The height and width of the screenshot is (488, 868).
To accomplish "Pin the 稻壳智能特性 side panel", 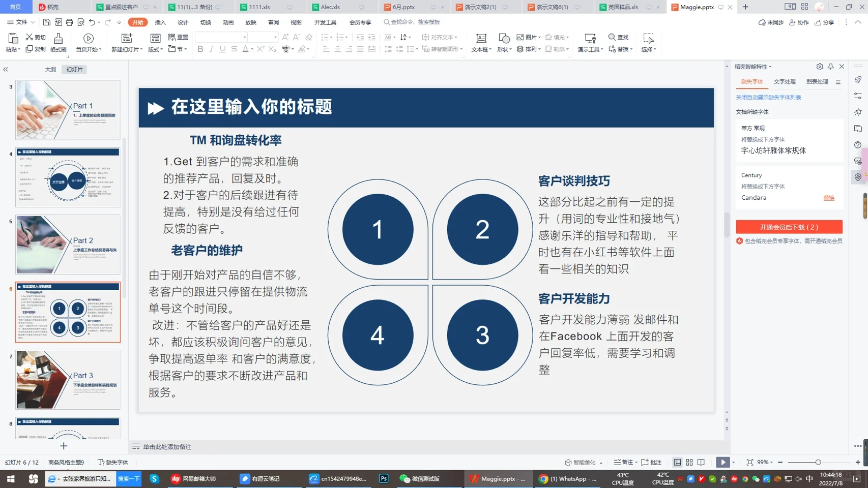I will click(x=831, y=67).
